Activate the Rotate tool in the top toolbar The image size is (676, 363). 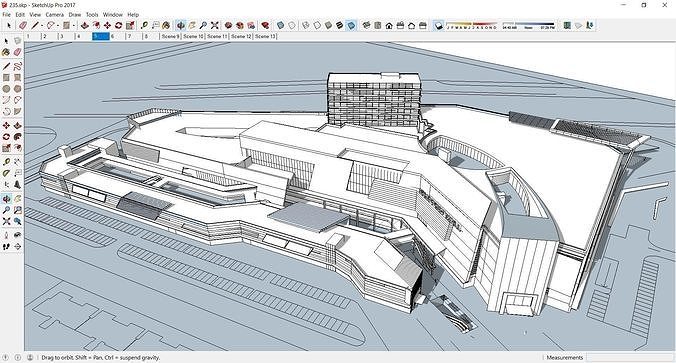click(x=119, y=25)
